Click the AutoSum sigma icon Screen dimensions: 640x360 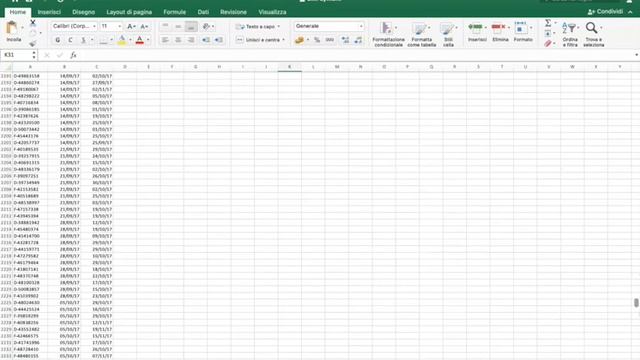tap(548, 23)
